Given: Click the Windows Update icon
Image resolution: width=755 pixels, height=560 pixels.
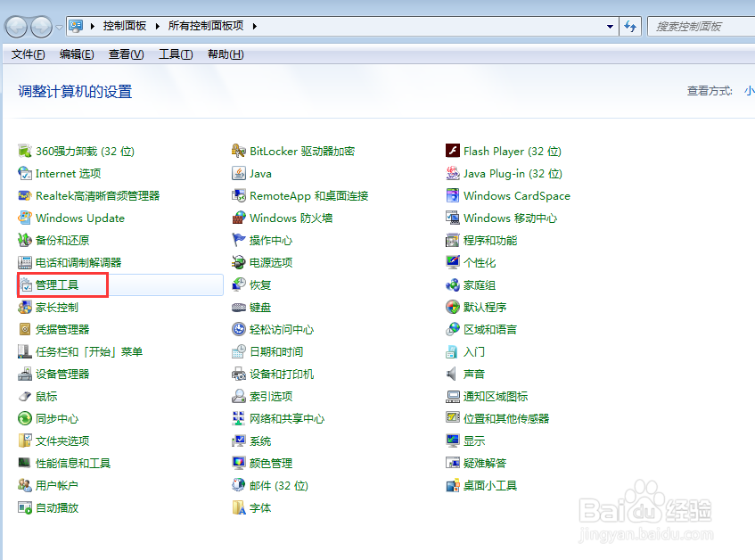Looking at the screenshot, I should (x=25, y=218).
